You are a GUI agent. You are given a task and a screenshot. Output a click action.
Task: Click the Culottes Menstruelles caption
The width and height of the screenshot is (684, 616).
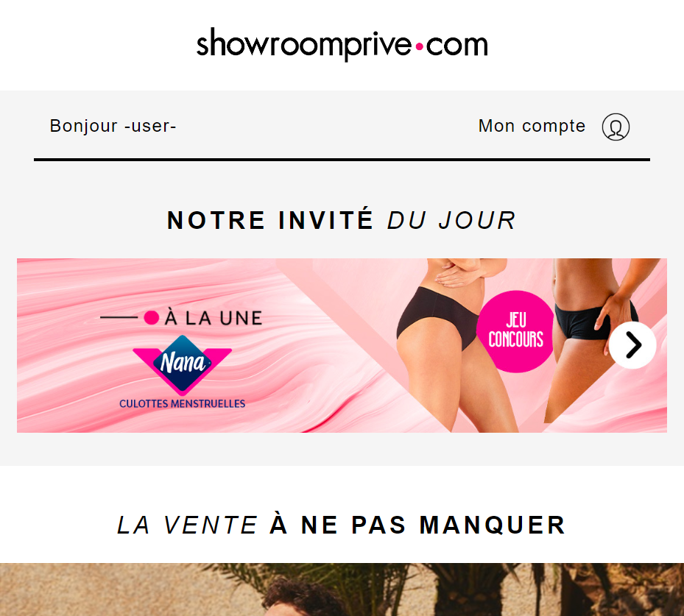click(183, 404)
